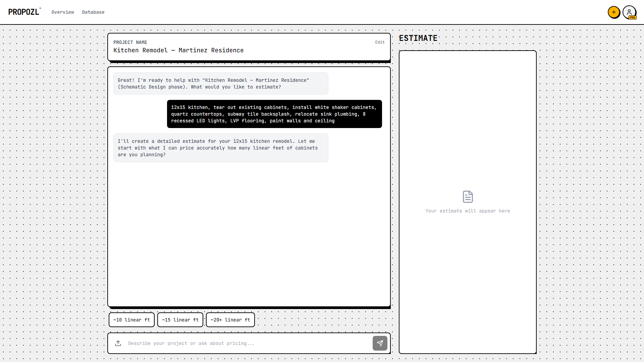Image resolution: width=644 pixels, height=362 pixels.
Task: Pick the ~20+ linear ft option
Action: click(x=230, y=320)
